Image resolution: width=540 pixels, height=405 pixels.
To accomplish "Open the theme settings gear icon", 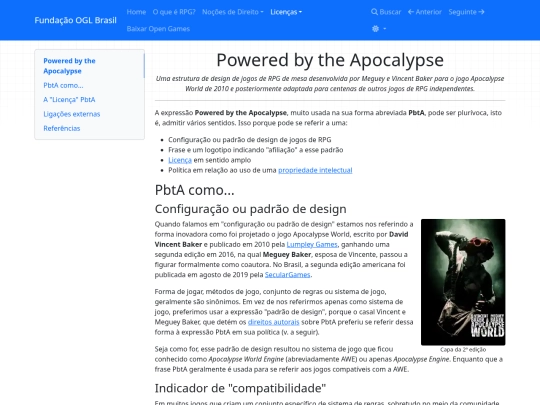I will click(375, 29).
